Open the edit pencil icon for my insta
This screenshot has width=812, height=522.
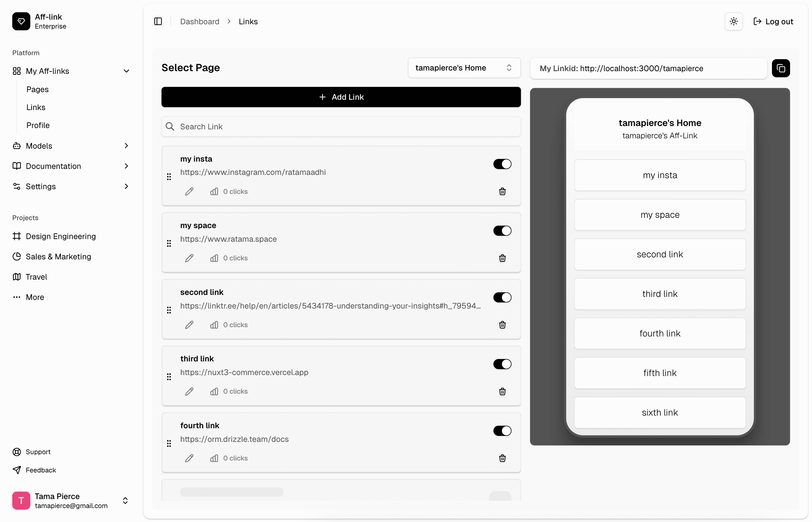coord(190,191)
